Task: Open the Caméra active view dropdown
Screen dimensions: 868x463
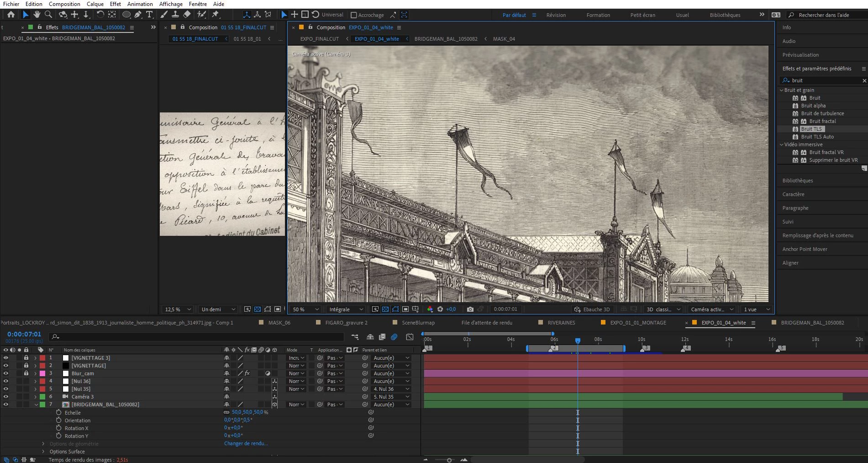Action: 712,309
